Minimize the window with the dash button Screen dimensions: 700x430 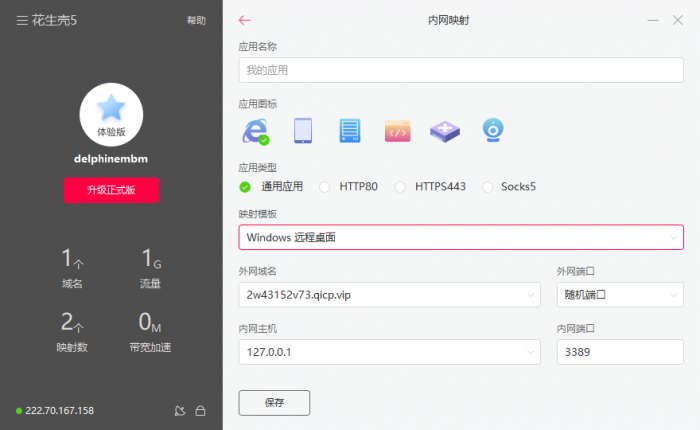pyautogui.click(x=653, y=20)
